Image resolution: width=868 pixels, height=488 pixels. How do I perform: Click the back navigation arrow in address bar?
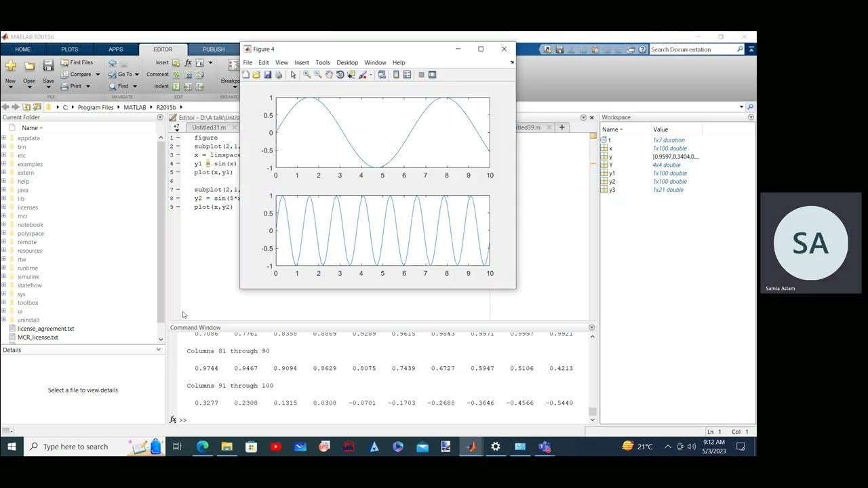5,107
